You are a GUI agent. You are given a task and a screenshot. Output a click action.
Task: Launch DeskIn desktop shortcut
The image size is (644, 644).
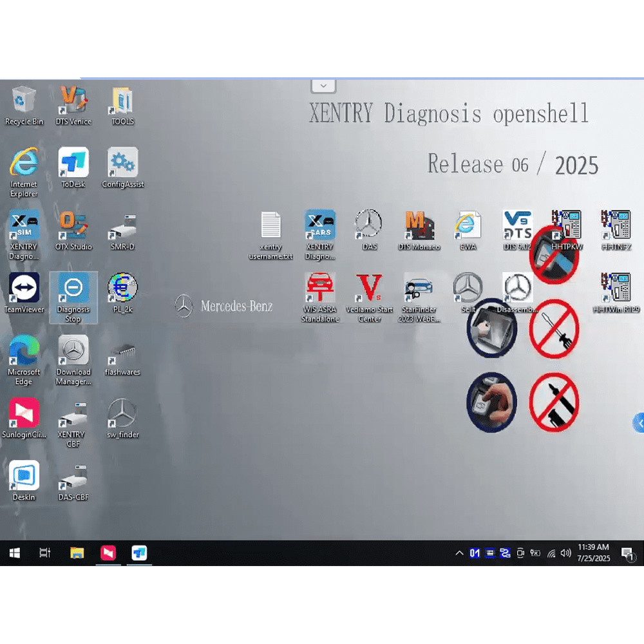coord(24,480)
